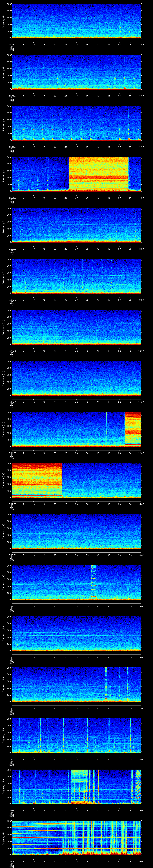Select the noise block ending the 15:11 spectrogram
This screenshot has height=868, width=153.
(133, 429)
